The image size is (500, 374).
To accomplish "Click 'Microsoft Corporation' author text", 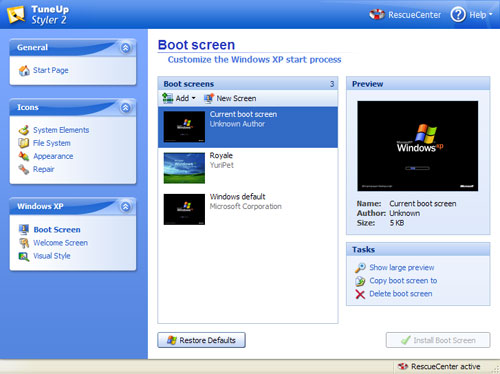I will tap(246, 206).
